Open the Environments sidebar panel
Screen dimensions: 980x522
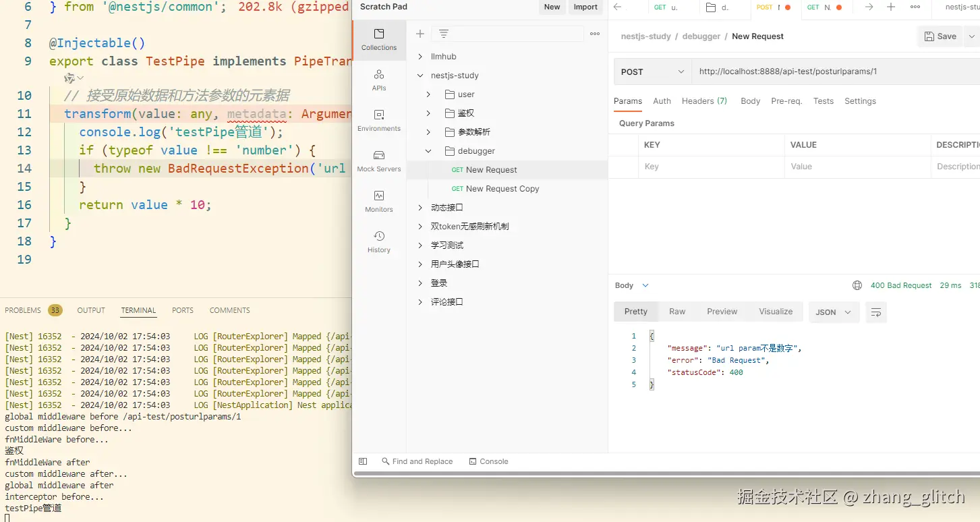[x=379, y=121]
